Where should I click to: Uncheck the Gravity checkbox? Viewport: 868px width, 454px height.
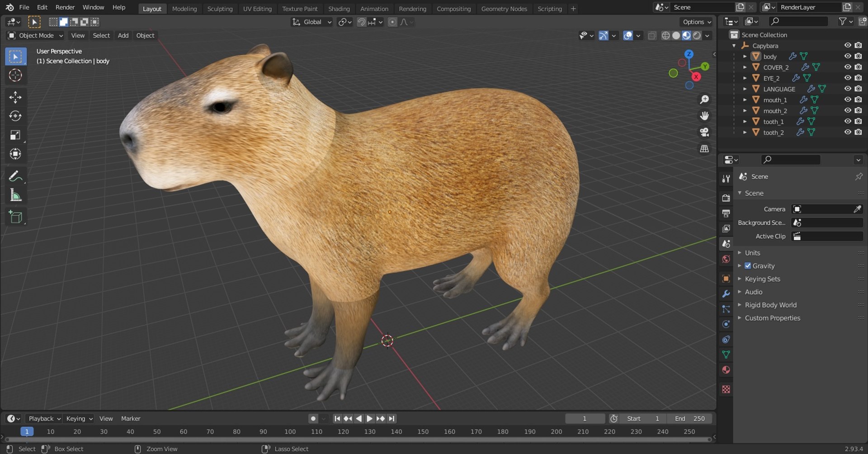748,266
